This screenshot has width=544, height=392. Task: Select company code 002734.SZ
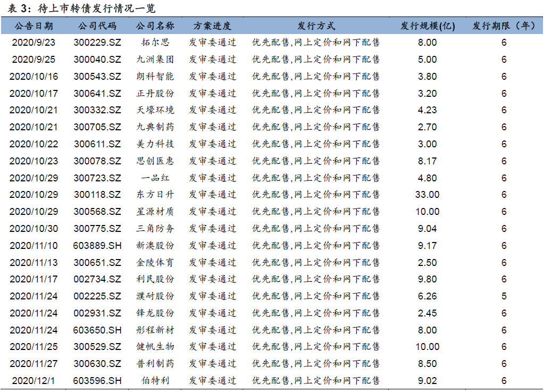[x=97, y=280]
